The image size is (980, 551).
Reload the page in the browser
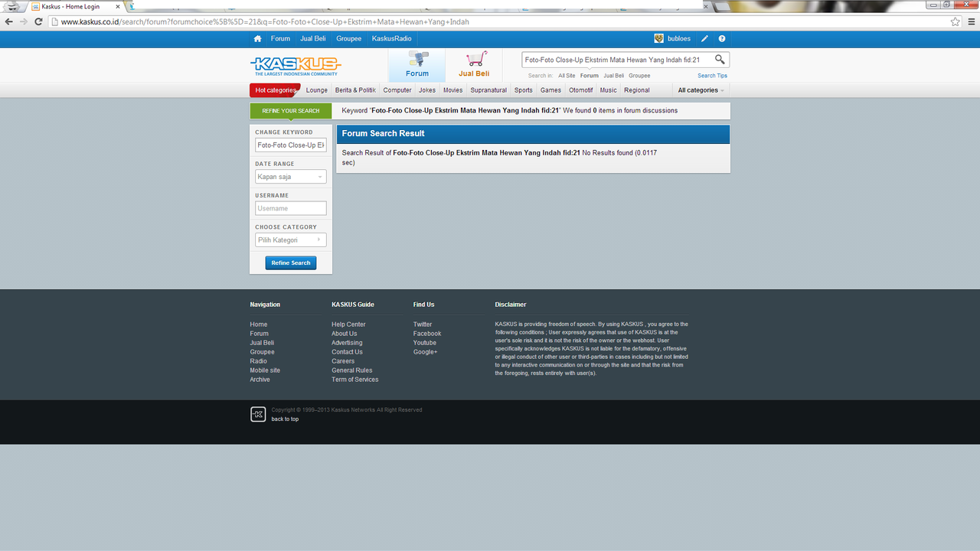[x=40, y=21]
